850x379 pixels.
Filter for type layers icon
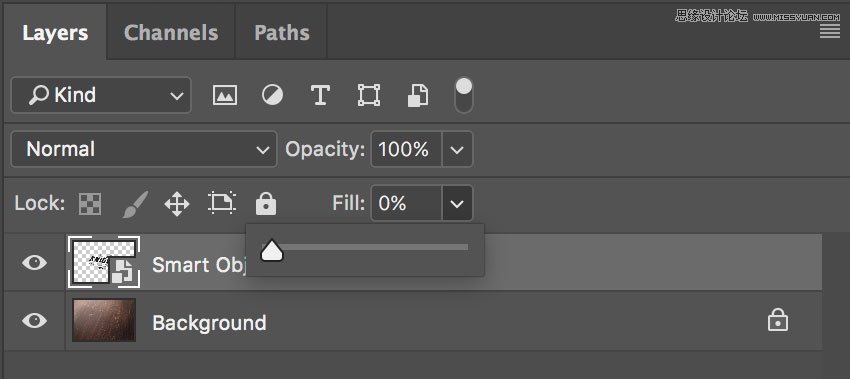pos(320,95)
